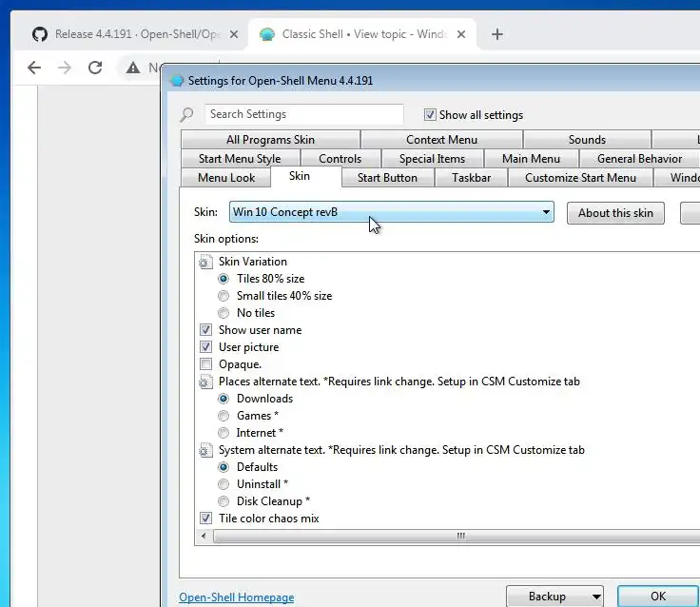Screen dimensions: 700x607
Task: Click the Places alternate text group icon
Action: [205, 382]
